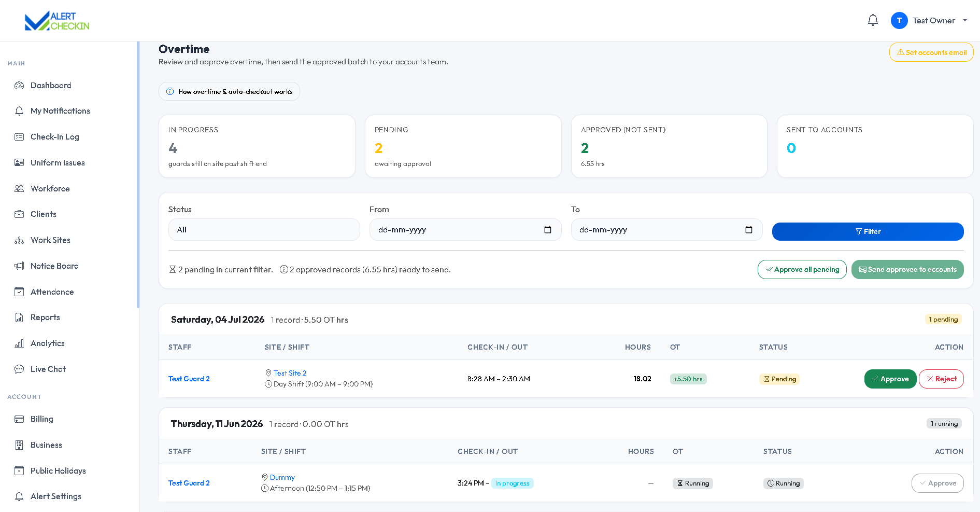This screenshot has width=980, height=512.
Task: Click the Check-In Log sidebar icon
Action: (x=19, y=137)
